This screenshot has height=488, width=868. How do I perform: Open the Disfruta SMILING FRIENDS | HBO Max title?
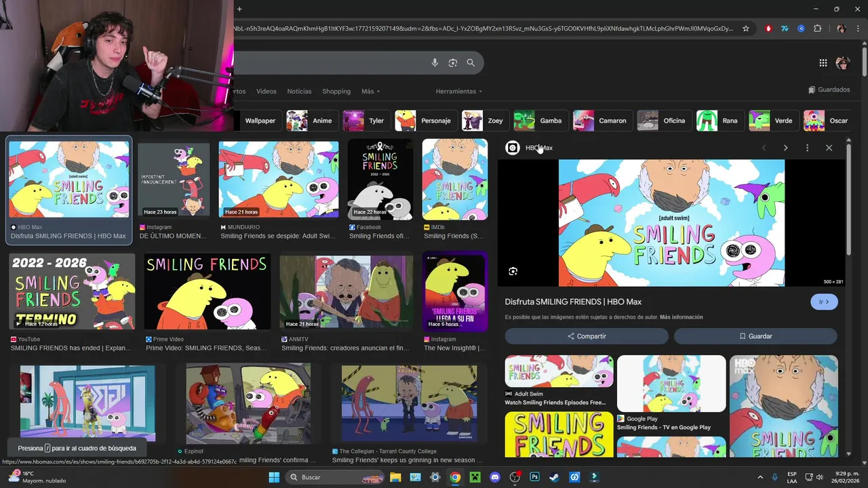pos(573,302)
